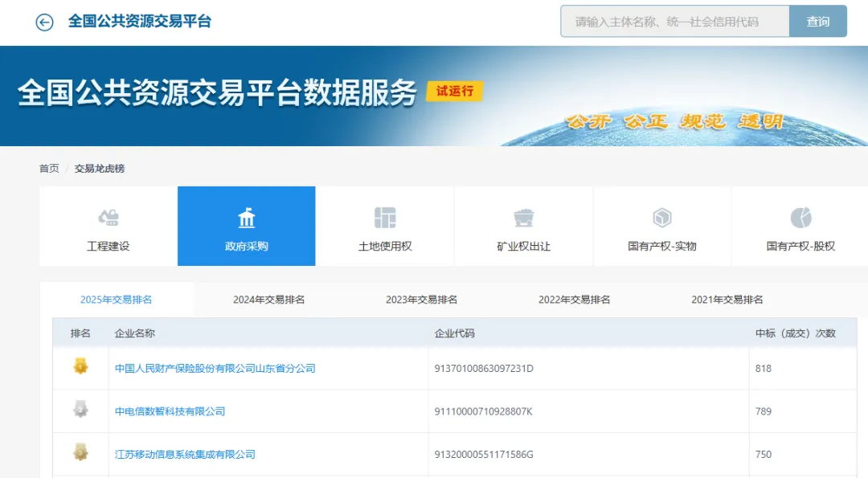Select the 政府采购 category tab

click(247, 226)
